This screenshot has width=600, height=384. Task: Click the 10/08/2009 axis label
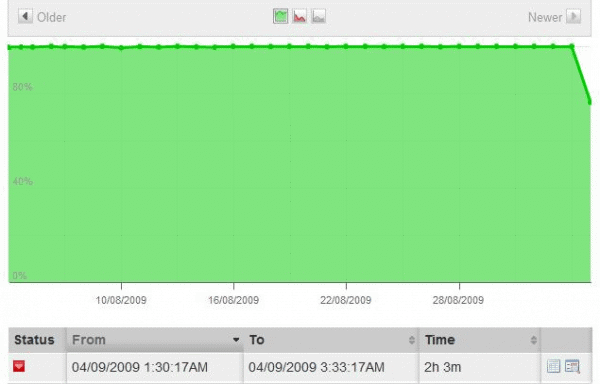[x=121, y=300]
